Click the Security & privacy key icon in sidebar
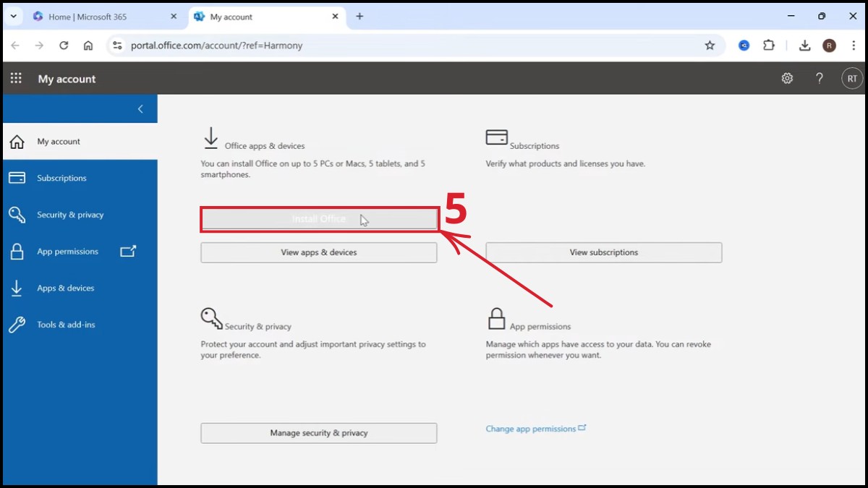Viewport: 868px width, 488px height. click(17, 215)
